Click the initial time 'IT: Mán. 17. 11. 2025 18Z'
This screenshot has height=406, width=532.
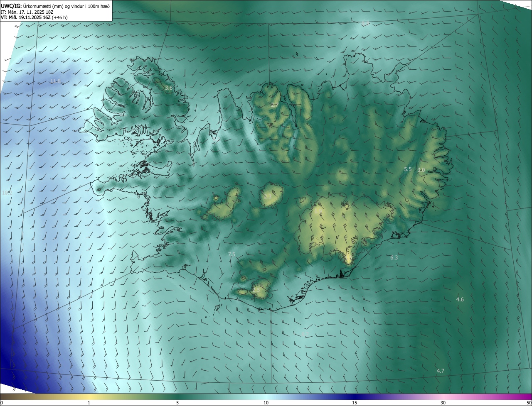tap(28, 12)
